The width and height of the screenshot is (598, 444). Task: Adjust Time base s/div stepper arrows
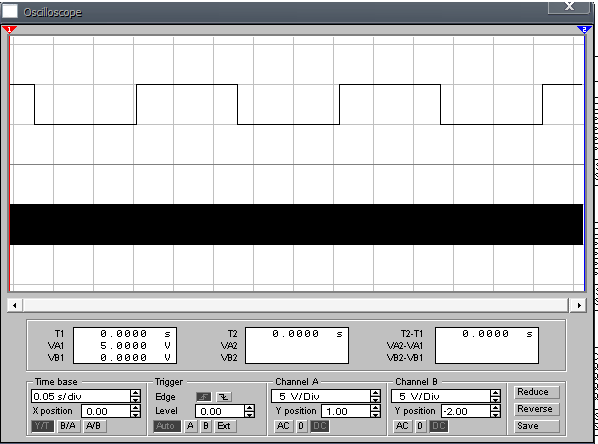tap(135, 396)
